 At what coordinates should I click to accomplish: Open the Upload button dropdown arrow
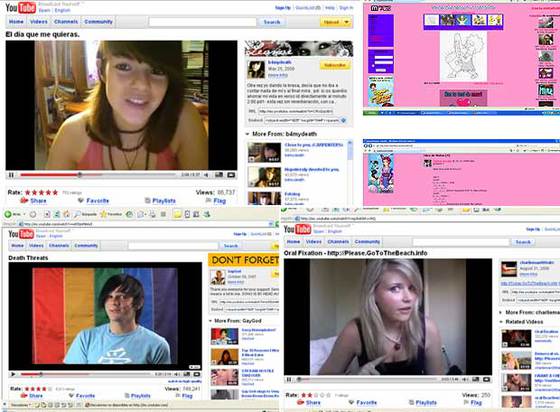click(346, 22)
